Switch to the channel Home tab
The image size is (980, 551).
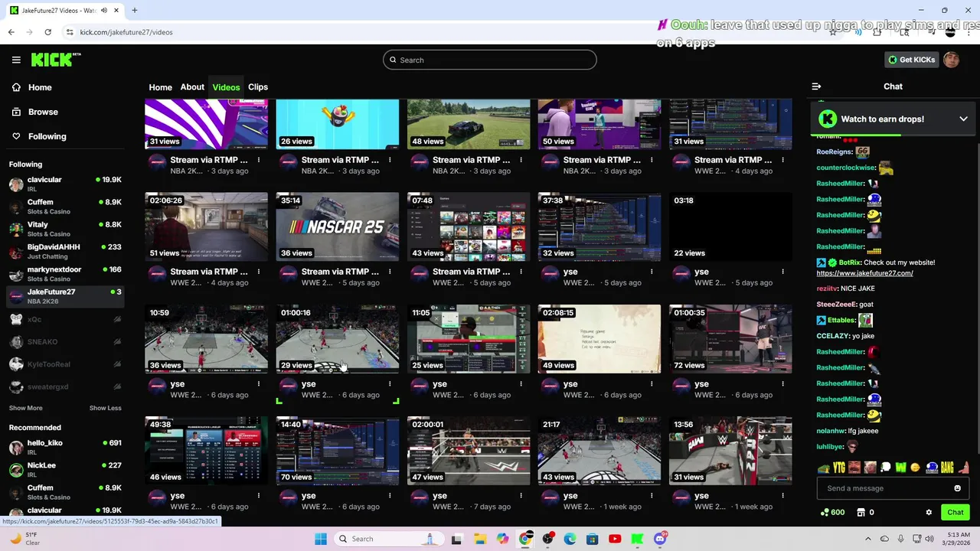click(160, 87)
